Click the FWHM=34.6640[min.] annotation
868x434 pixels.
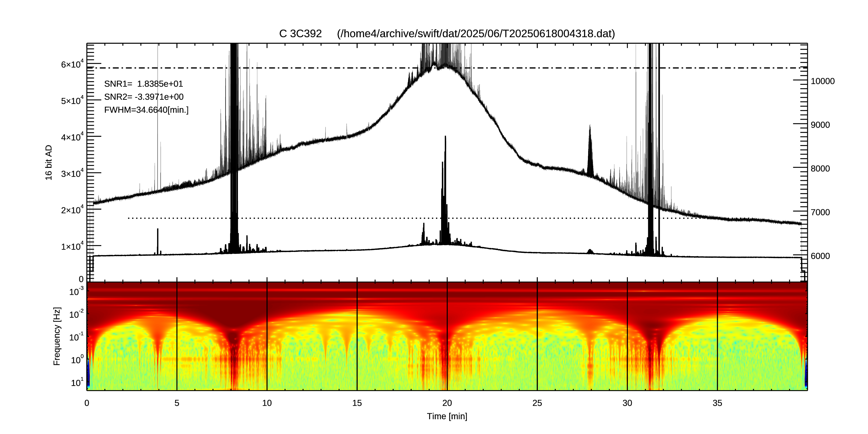pyautogui.click(x=146, y=110)
